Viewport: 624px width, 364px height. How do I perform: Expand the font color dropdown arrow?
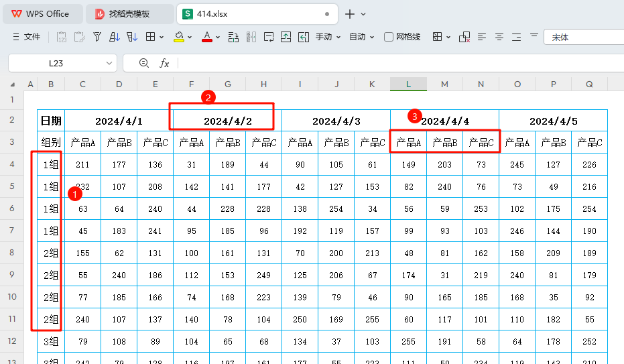[x=218, y=37]
